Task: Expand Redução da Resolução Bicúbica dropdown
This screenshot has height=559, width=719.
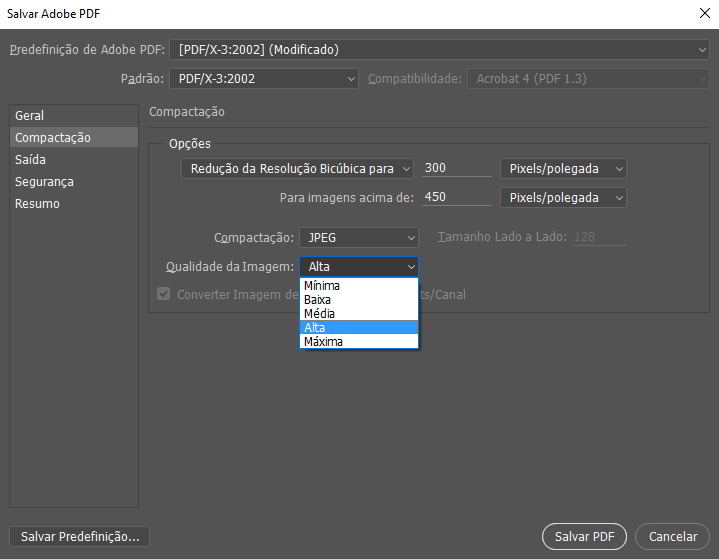Action: 297,169
